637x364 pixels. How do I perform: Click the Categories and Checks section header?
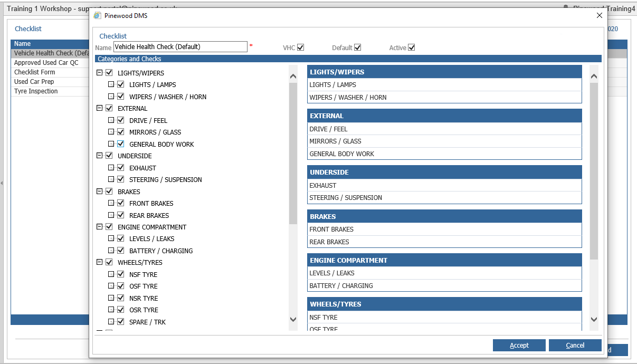point(348,59)
